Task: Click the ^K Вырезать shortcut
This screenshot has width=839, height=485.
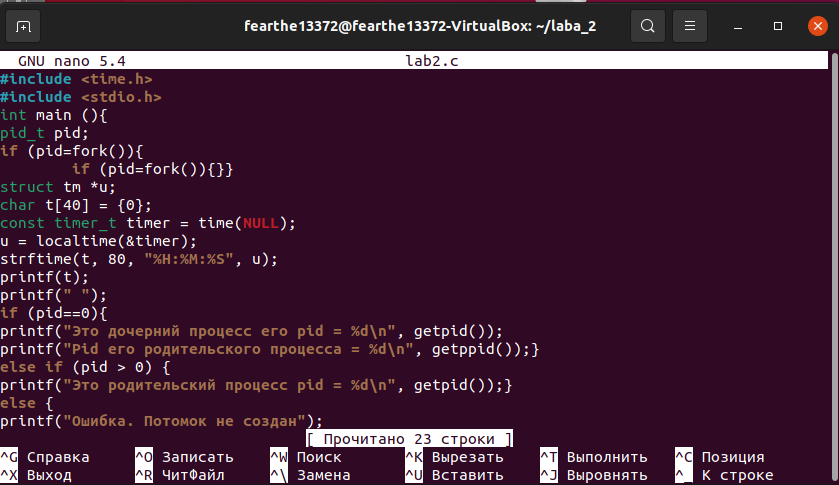Action: [454, 457]
